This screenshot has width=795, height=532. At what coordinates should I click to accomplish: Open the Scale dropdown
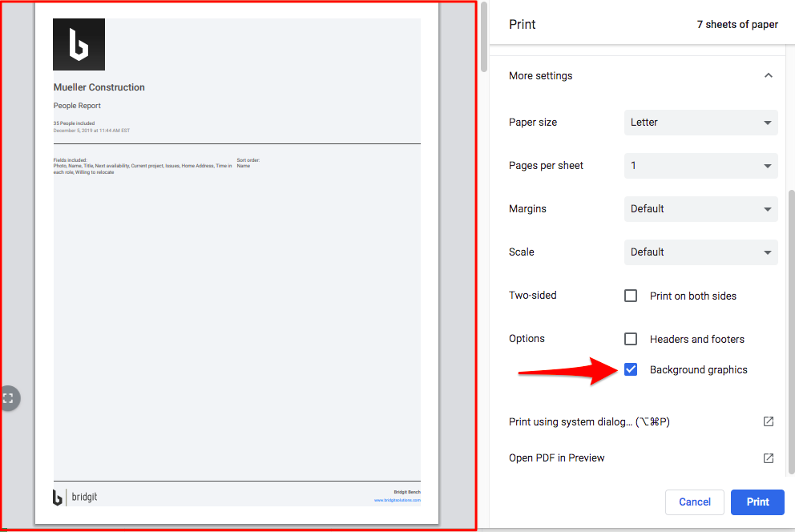click(x=700, y=252)
